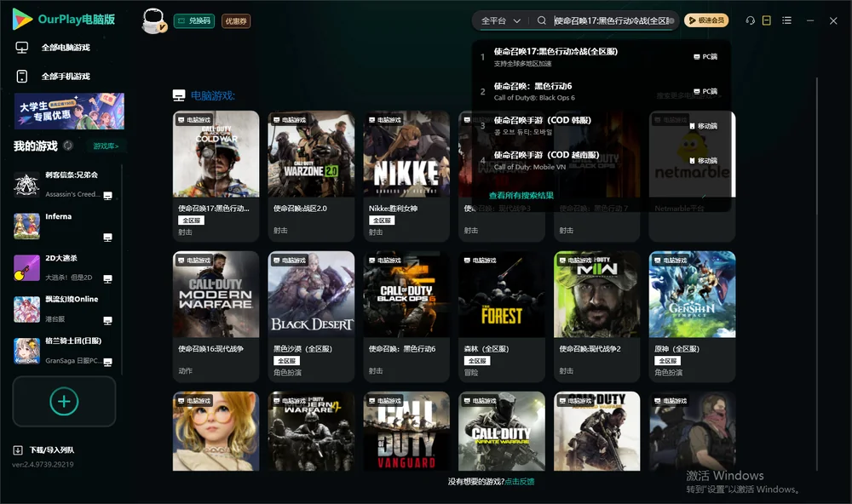Click 全区服 tag on Nikke card
This screenshot has height=504, width=852.
click(x=382, y=220)
